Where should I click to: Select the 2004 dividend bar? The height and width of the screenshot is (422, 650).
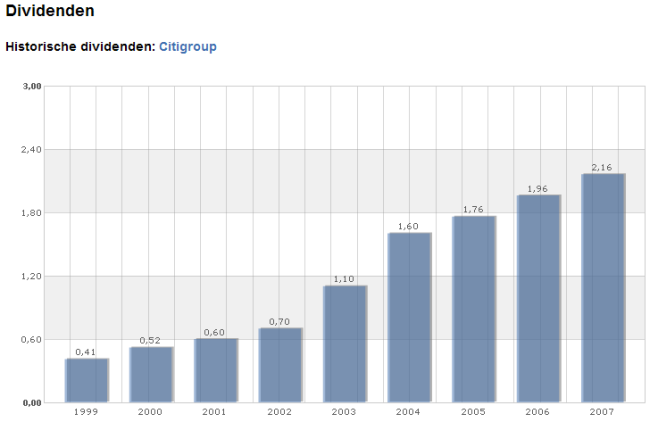tap(410, 318)
